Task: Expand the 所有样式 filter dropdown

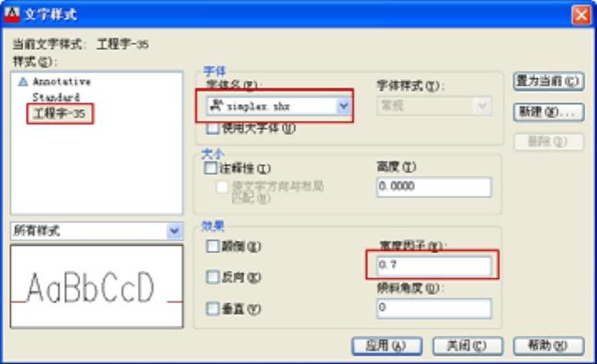Action: [x=174, y=231]
